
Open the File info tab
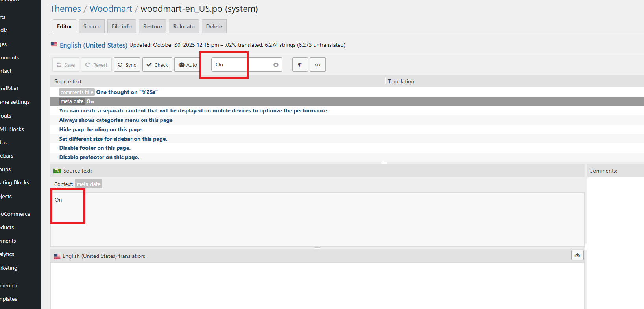coord(122,26)
